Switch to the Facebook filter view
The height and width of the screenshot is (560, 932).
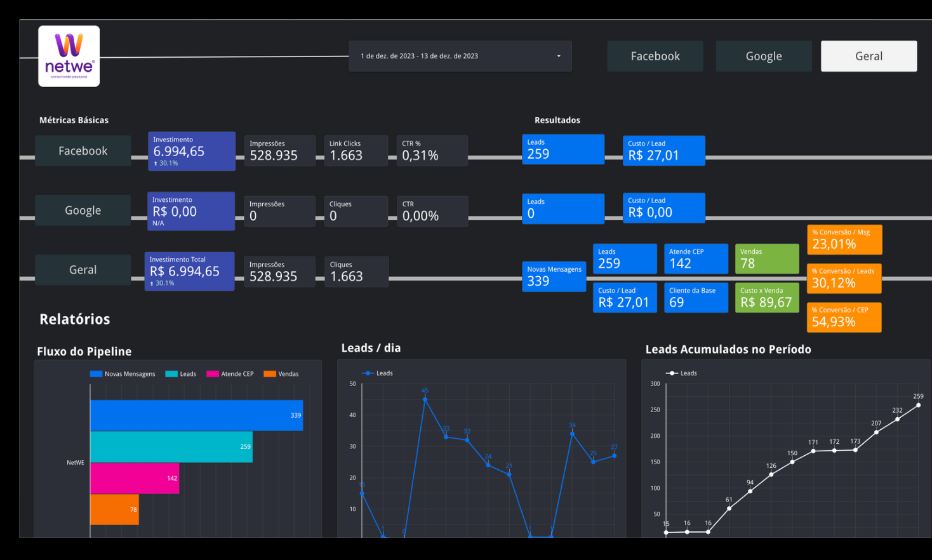[655, 56]
